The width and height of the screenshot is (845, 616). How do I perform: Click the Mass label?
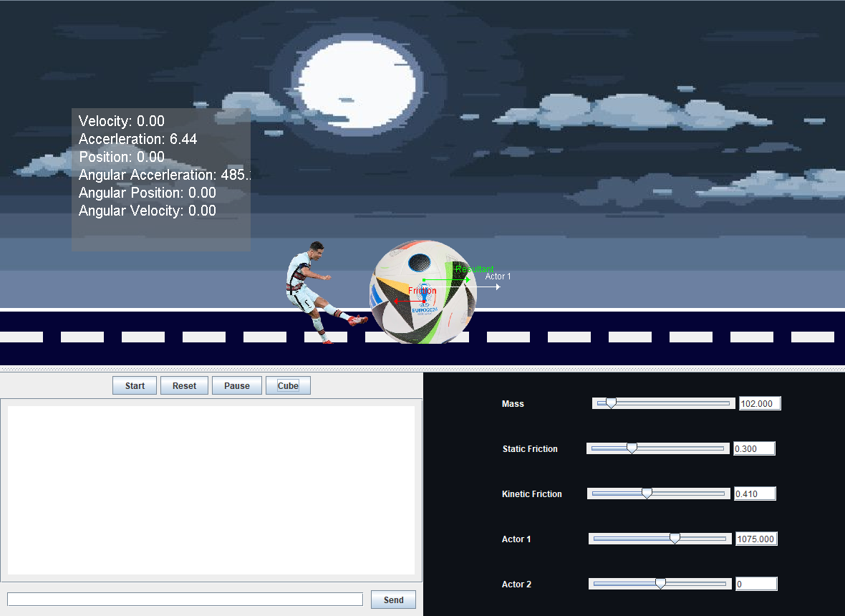(513, 404)
